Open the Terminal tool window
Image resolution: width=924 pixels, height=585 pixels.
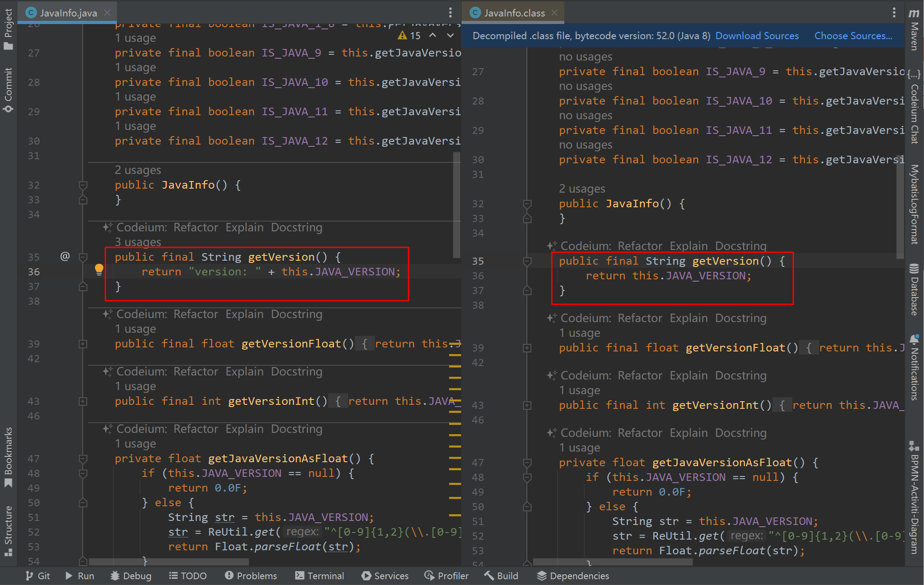[x=320, y=576]
